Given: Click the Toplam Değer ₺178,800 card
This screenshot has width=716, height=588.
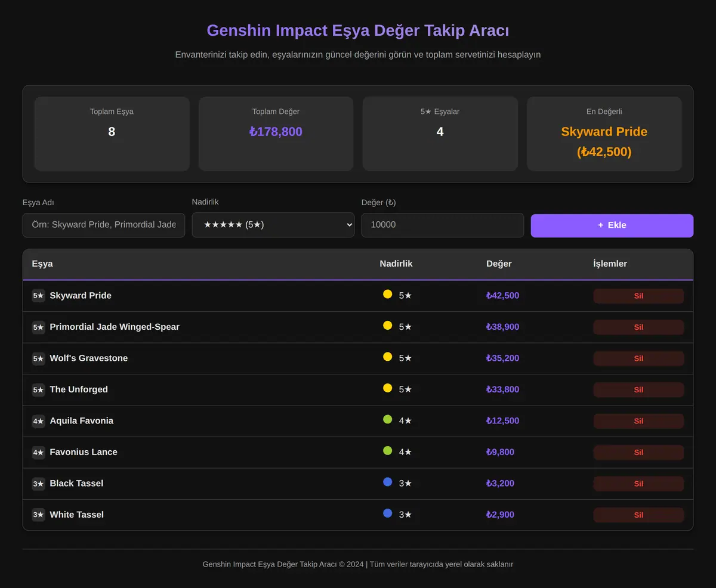Looking at the screenshot, I should 276,134.
